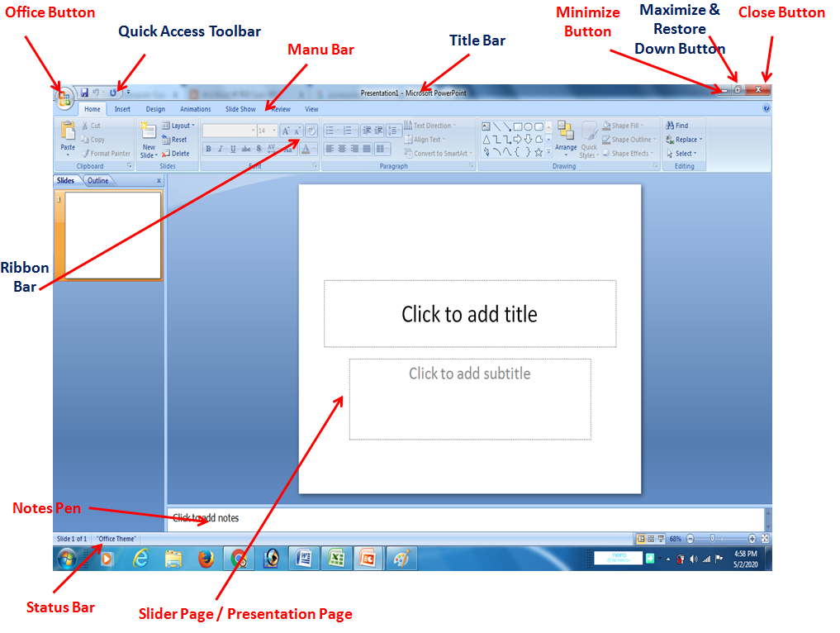Click the Grow Font icon
The width and height of the screenshot is (840, 633).
pyautogui.click(x=286, y=131)
